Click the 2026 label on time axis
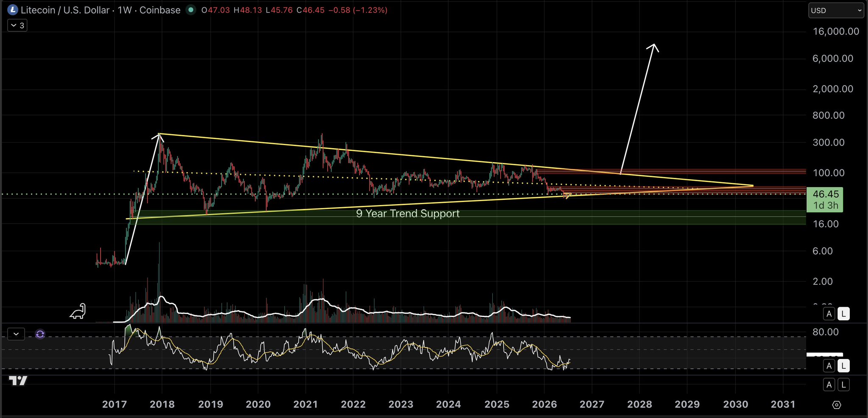The image size is (868, 418). tap(544, 404)
